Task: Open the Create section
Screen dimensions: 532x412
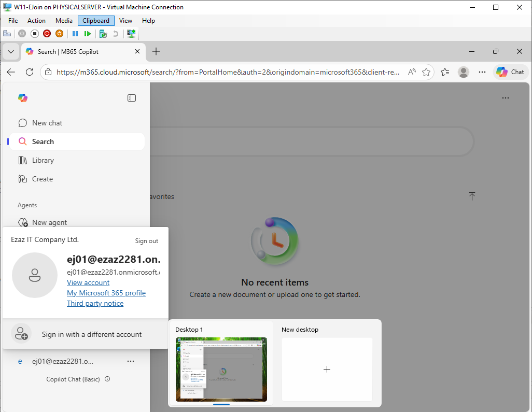Action: [x=77, y=179]
